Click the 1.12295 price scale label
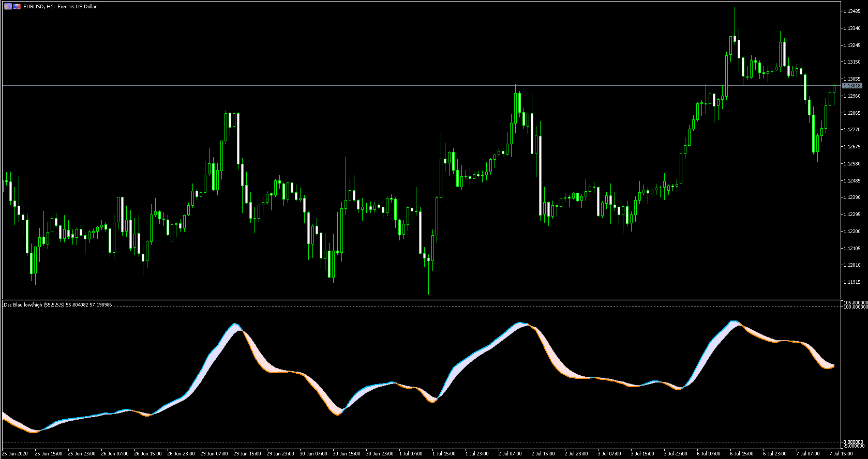The height and width of the screenshot is (459, 868). pyautogui.click(x=852, y=215)
